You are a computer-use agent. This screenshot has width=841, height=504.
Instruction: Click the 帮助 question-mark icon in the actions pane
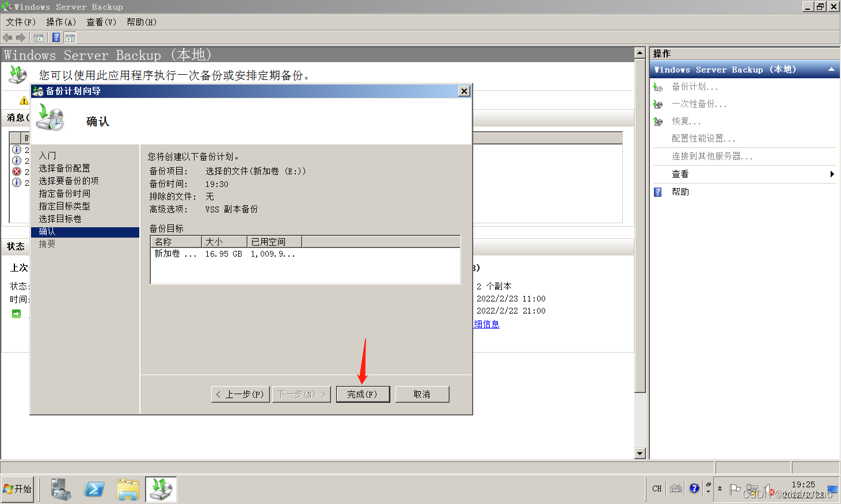658,192
